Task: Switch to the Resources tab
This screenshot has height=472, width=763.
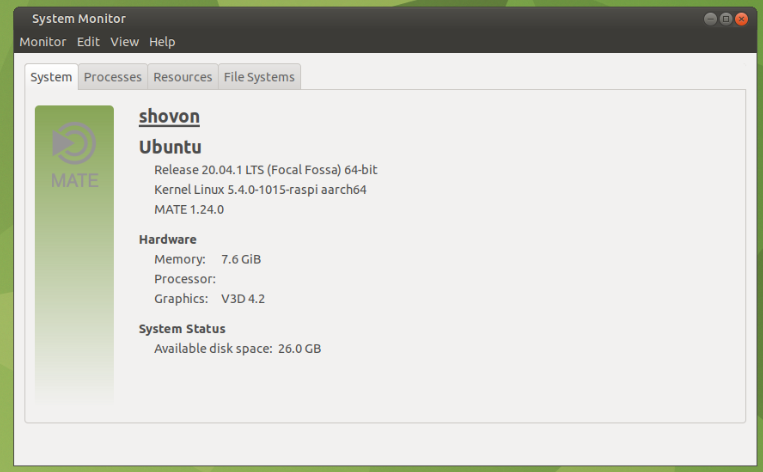Action: pyautogui.click(x=183, y=77)
